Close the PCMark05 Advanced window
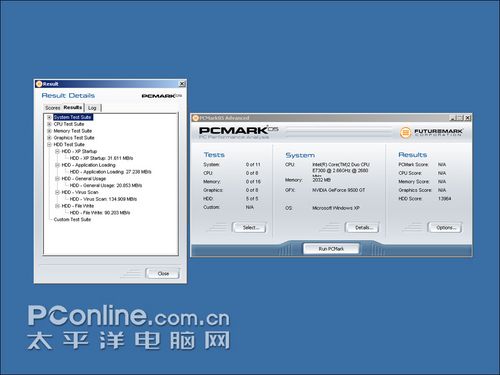The width and height of the screenshot is (500, 375). coord(468,118)
